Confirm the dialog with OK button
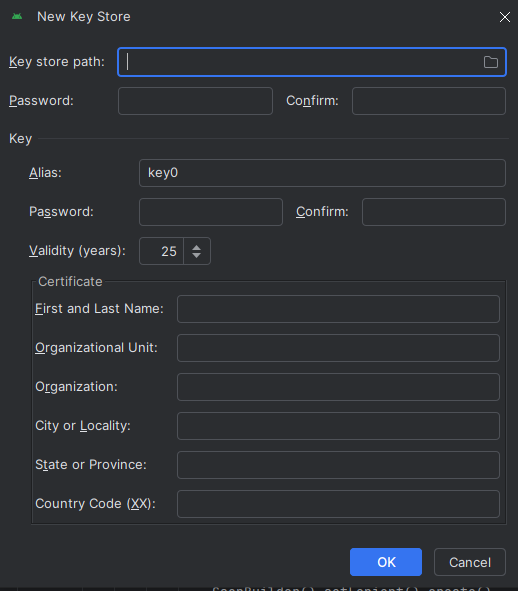The height and width of the screenshot is (591, 518). (x=386, y=562)
